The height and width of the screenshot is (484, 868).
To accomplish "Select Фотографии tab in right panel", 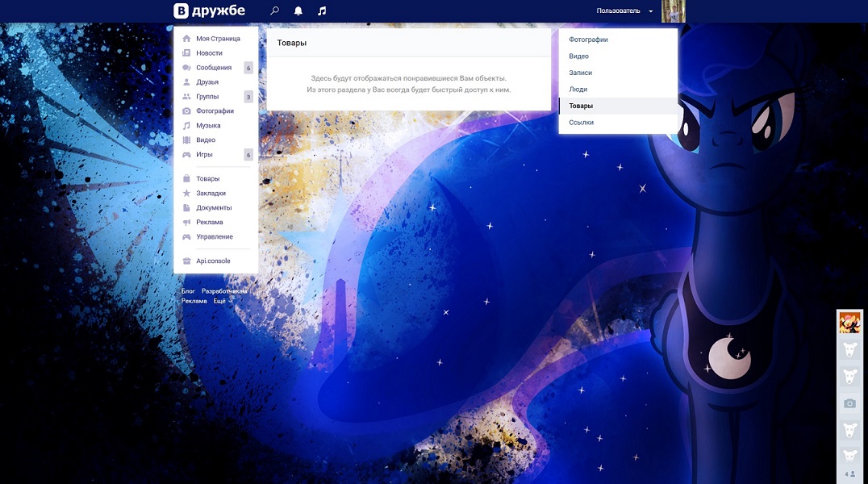I will [x=619, y=40].
